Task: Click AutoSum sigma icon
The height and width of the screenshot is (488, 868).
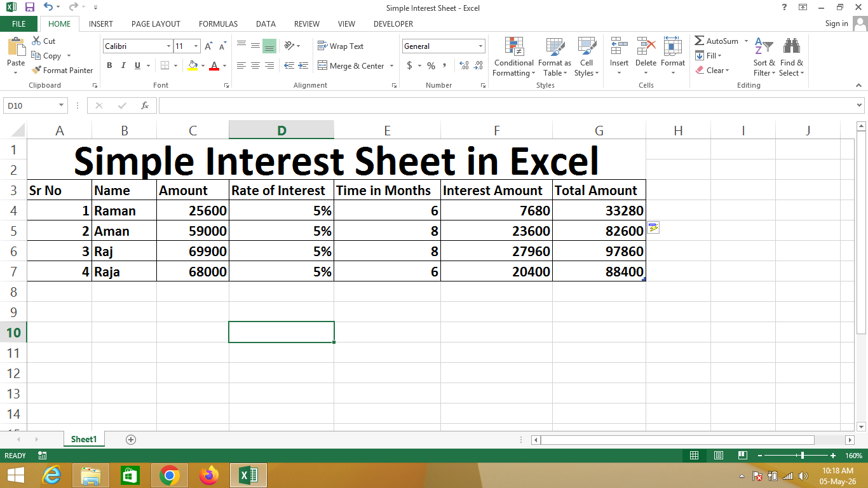Action: click(x=699, y=41)
